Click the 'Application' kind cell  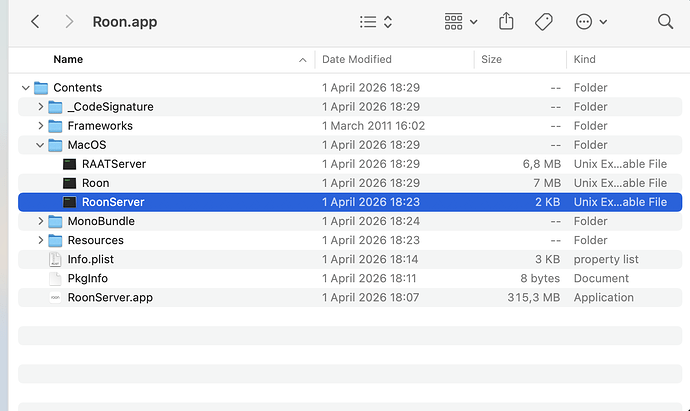click(604, 297)
